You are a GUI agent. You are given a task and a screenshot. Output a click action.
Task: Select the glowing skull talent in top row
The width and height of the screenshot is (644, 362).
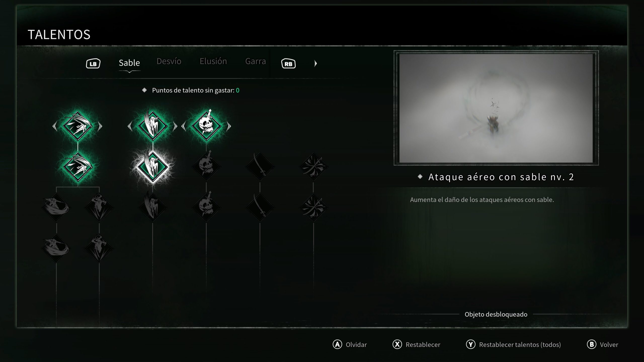(206, 126)
